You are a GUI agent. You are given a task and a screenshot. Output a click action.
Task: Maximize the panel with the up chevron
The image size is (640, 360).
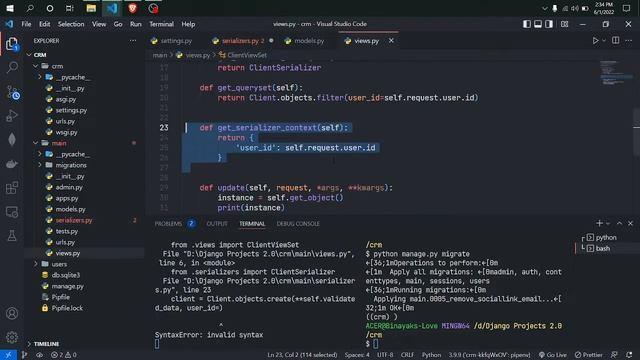(x=619, y=223)
